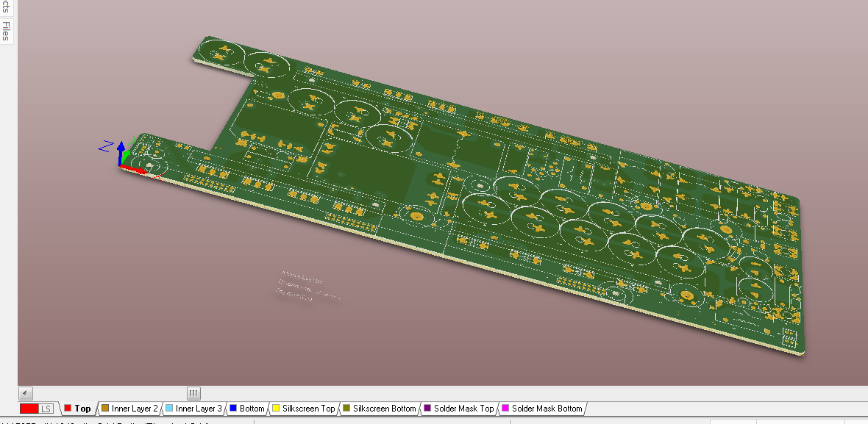Image resolution: width=868 pixels, height=424 pixels.
Task: Click the blue Bottom layer color square
Action: 233,409
